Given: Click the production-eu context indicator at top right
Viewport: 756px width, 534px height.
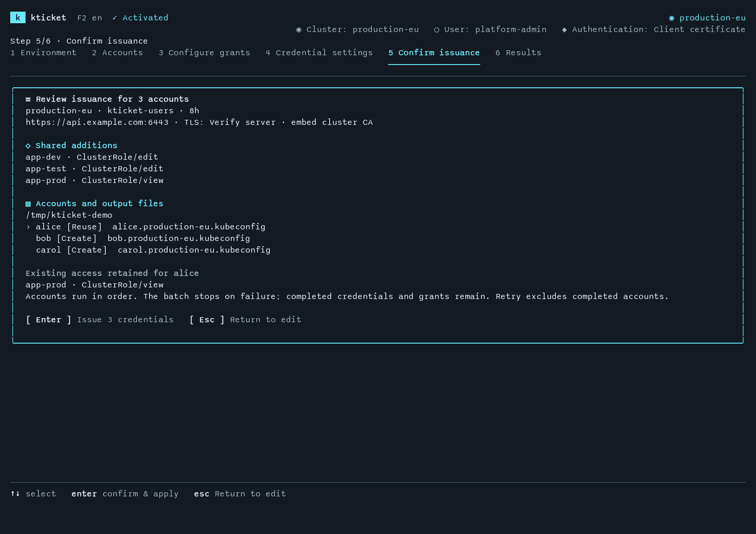Looking at the screenshot, I should (707, 18).
